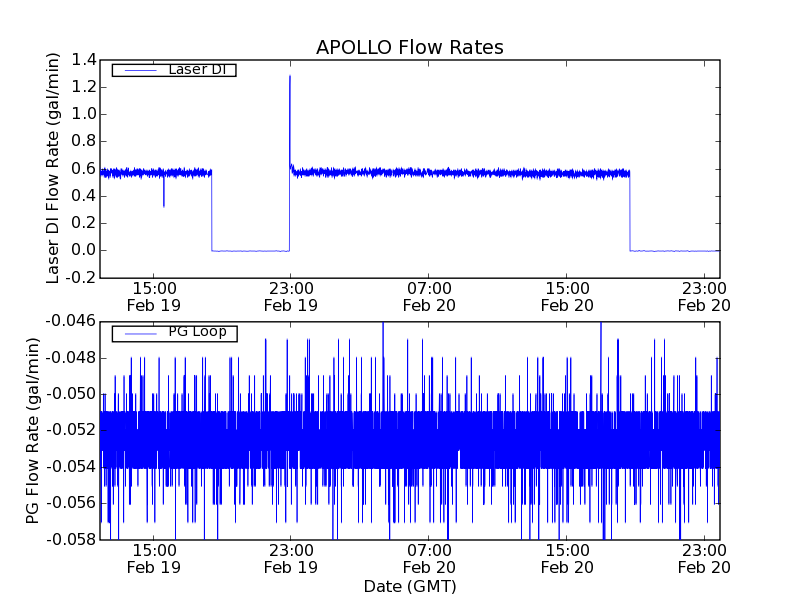Click the 23:00 Feb 19 label under top plot
The image size is (800, 600).
[290, 296]
